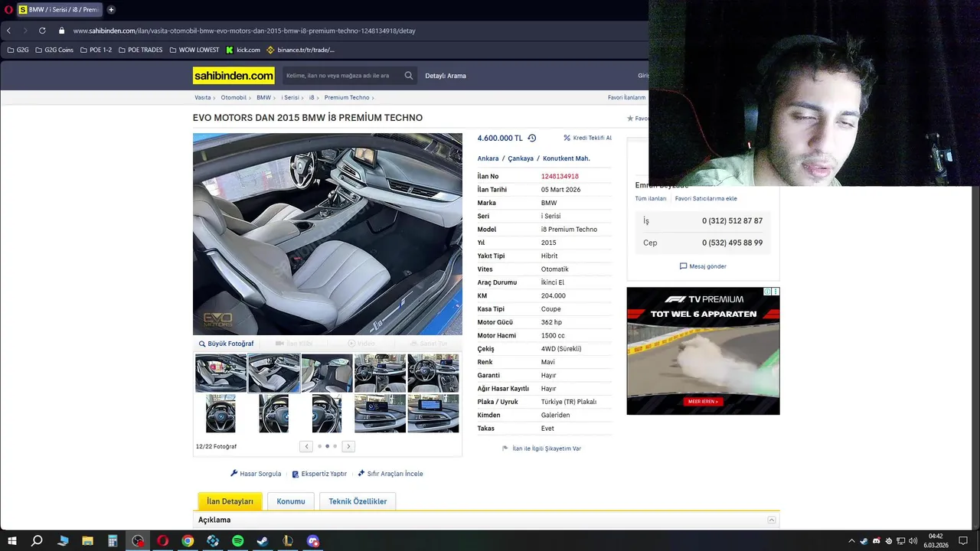Switch to Konumu tab
This screenshot has height=551, width=980.
coord(291,501)
